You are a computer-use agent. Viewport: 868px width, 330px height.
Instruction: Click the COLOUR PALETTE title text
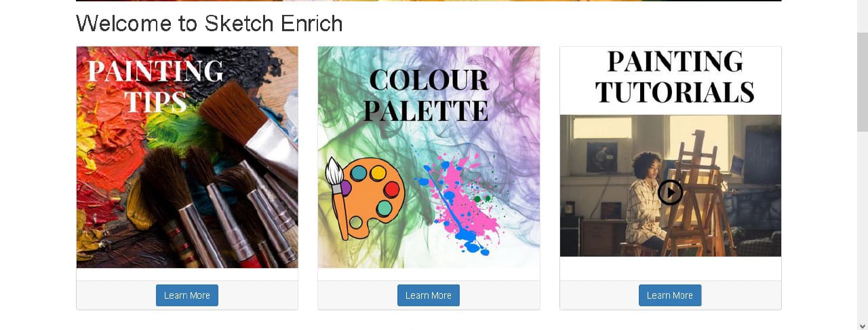[x=429, y=95]
